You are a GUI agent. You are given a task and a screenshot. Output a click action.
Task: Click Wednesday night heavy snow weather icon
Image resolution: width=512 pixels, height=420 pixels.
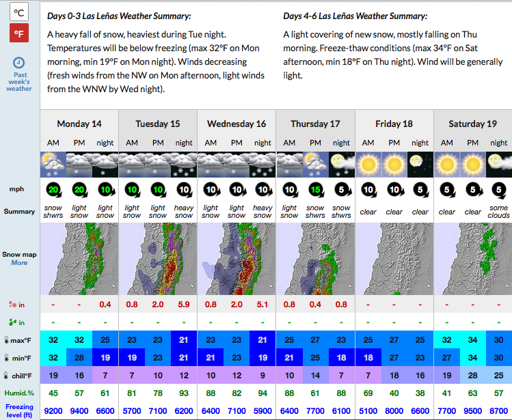click(262, 165)
